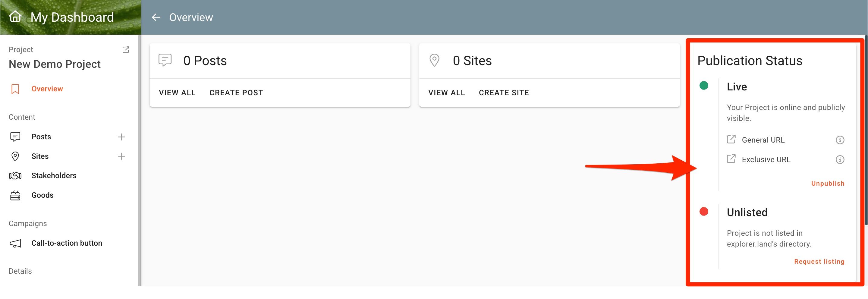Image resolution: width=868 pixels, height=299 pixels.
Task: Open Call-to-action button settings
Action: point(67,243)
